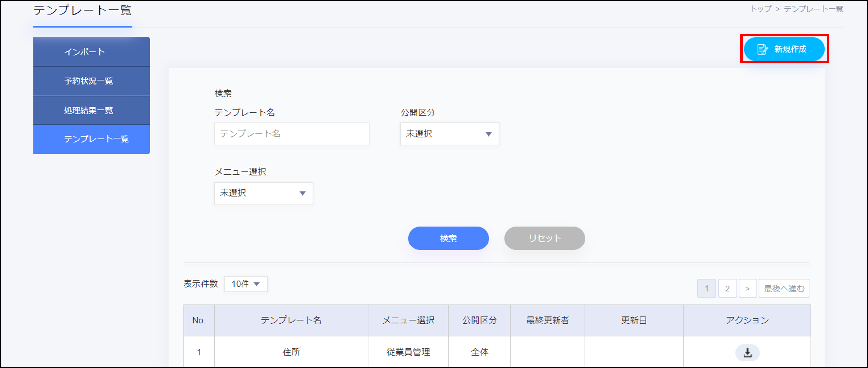Click the gray リセット button
Viewport: 868px width, 368px height.
(x=545, y=239)
